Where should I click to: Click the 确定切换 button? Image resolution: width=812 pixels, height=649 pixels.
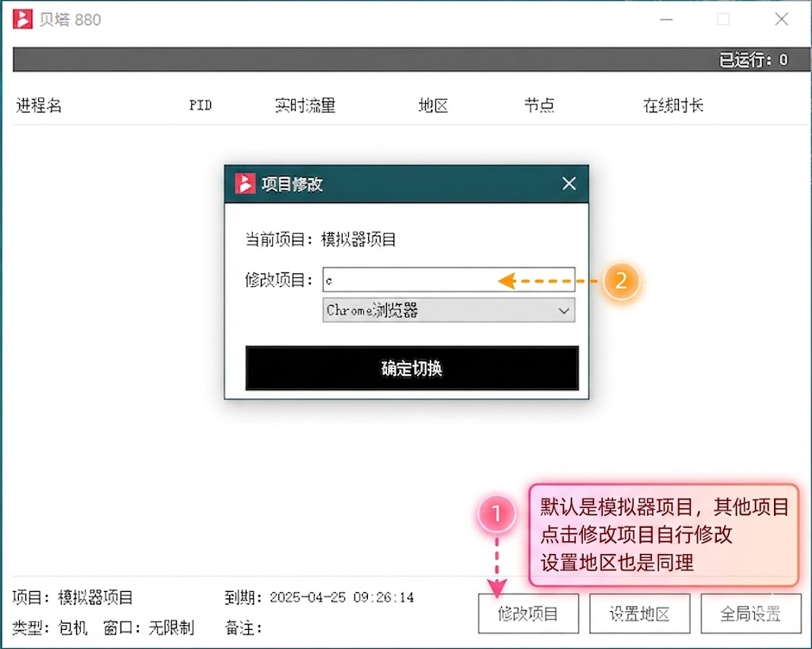(x=412, y=368)
